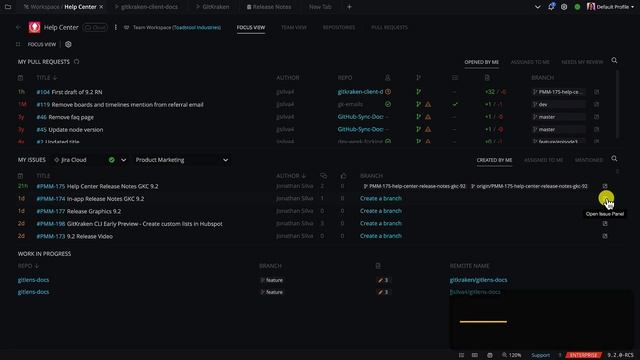
Task: Open PR panel icon for #46 row
Action: [x=596, y=117]
